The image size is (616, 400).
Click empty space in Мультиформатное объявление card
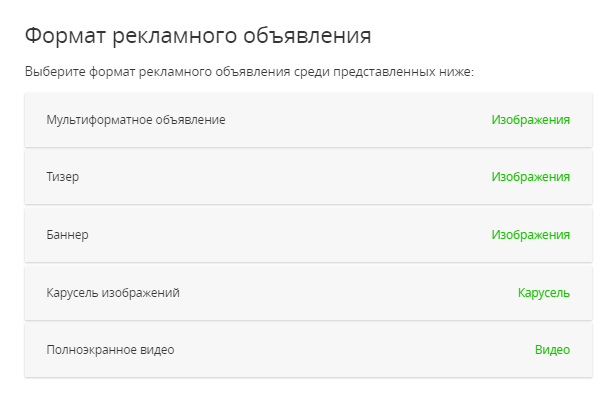[350, 120]
